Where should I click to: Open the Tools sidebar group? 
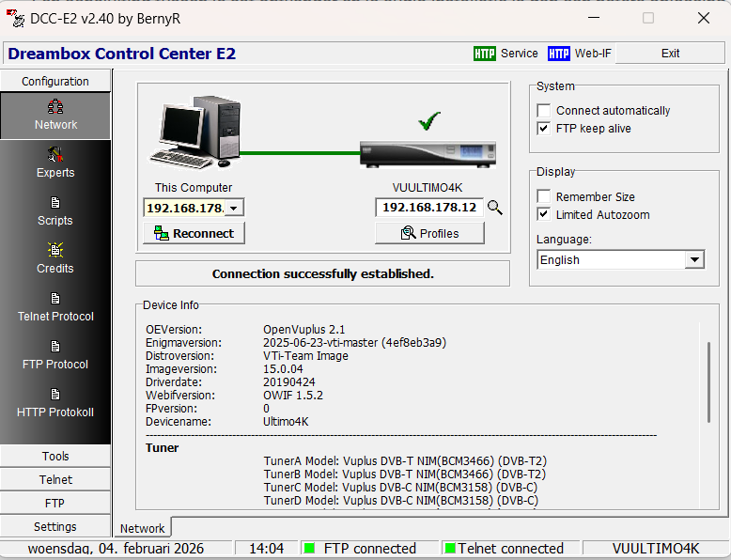click(55, 456)
